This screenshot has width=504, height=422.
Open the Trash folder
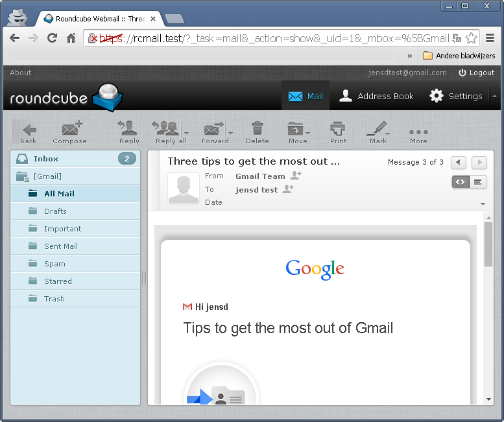click(75, 299)
